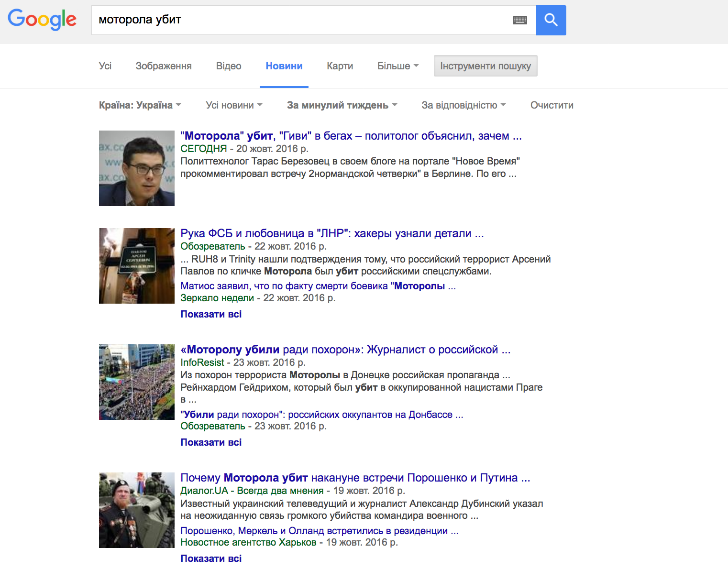Switch to the Усі tab
728x570 pixels.
click(105, 66)
